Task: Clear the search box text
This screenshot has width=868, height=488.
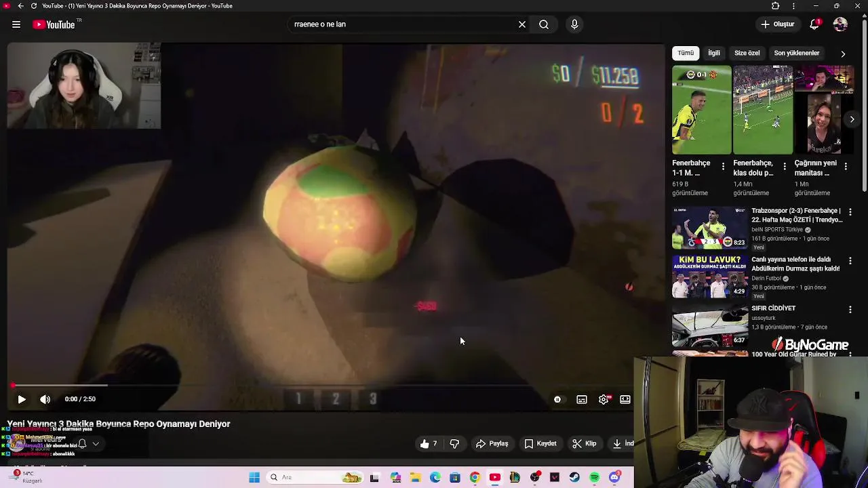Action: tap(522, 24)
